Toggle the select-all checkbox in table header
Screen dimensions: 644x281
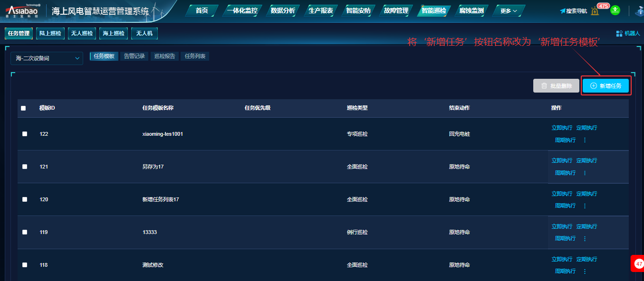pyautogui.click(x=23, y=108)
